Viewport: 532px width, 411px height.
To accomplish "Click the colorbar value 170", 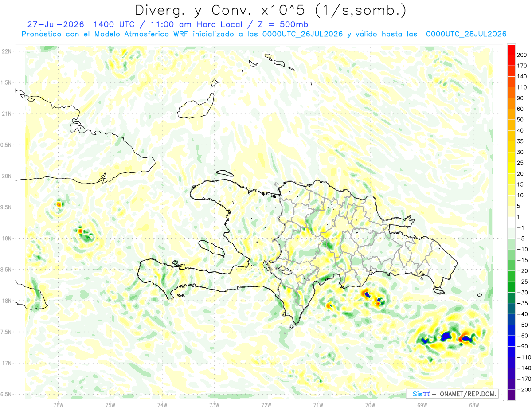I will tap(522, 66).
